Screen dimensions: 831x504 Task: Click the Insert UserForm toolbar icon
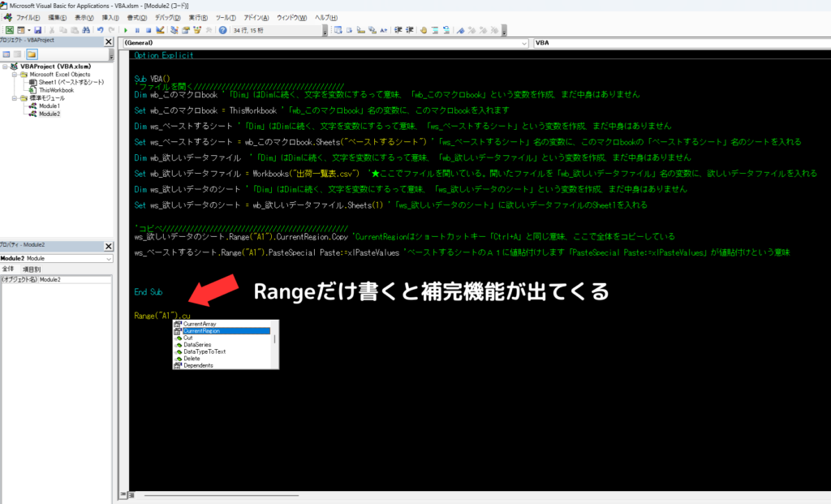pyautogui.click(x=20, y=30)
